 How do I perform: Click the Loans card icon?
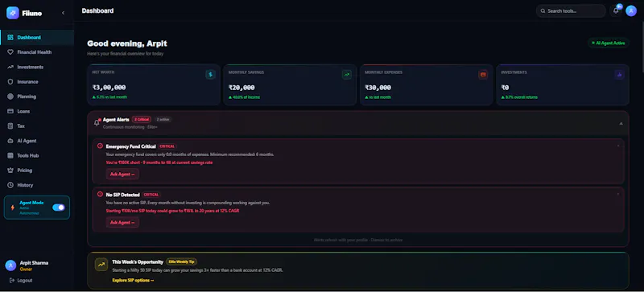(10, 111)
